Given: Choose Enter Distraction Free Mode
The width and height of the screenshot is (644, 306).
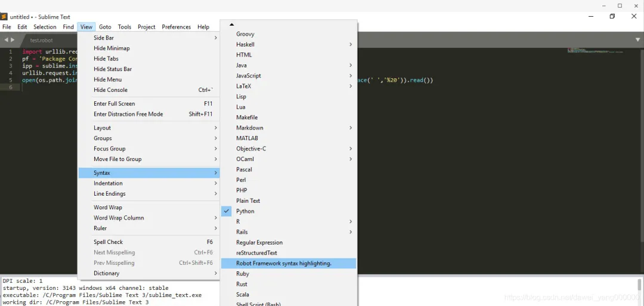Looking at the screenshot, I should 149,114.
